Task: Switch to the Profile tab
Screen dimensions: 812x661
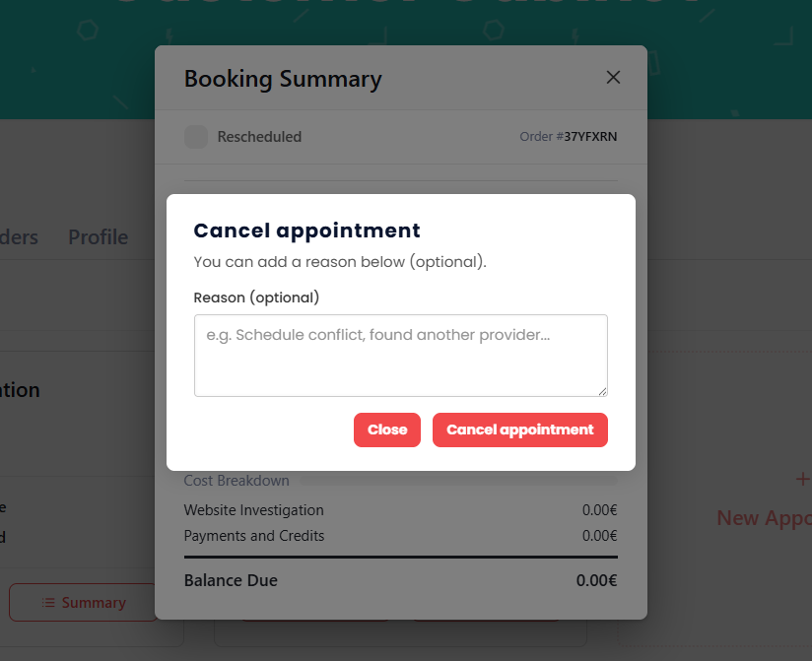Action: tap(98, 237)
